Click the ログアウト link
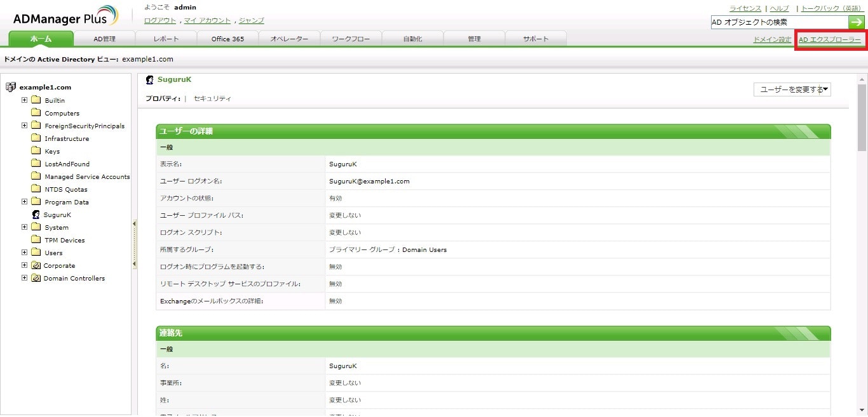 click(x=160, y=20)
